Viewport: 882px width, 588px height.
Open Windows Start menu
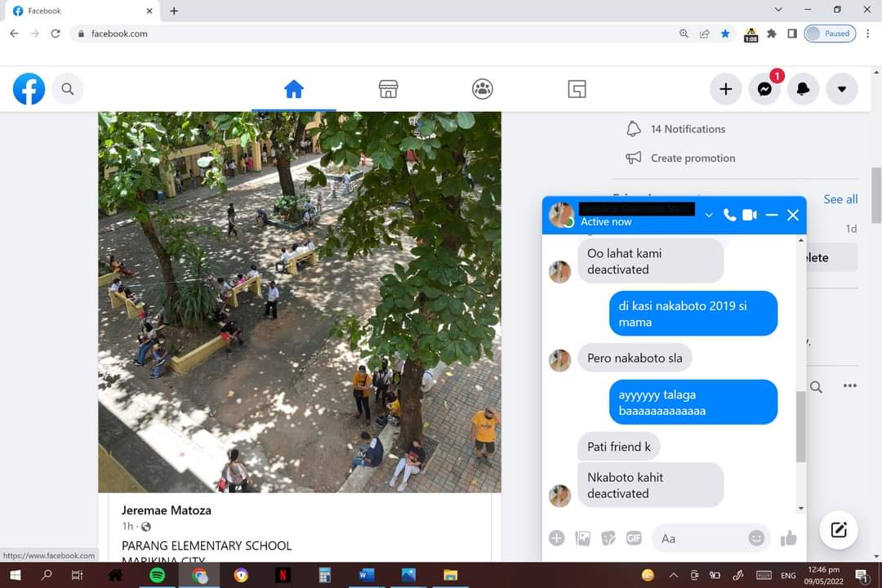coord(16,575)
